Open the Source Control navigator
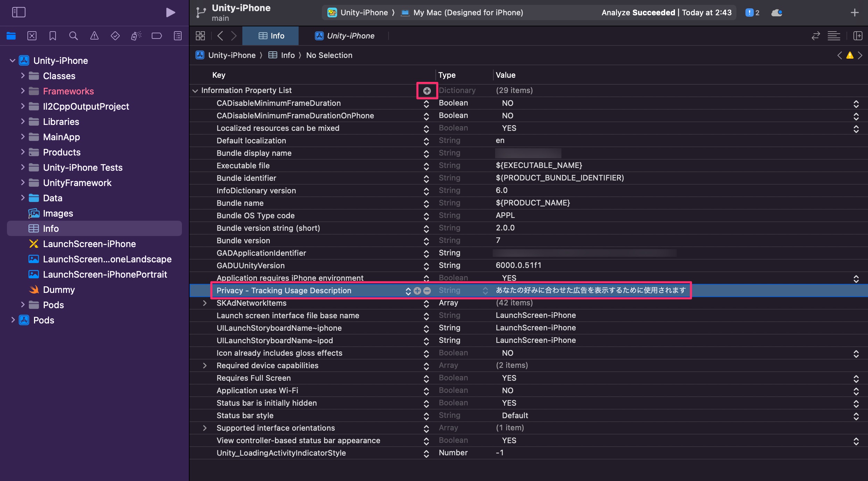Viewport: 868px width, 481px height. click(x=32, y=36)
